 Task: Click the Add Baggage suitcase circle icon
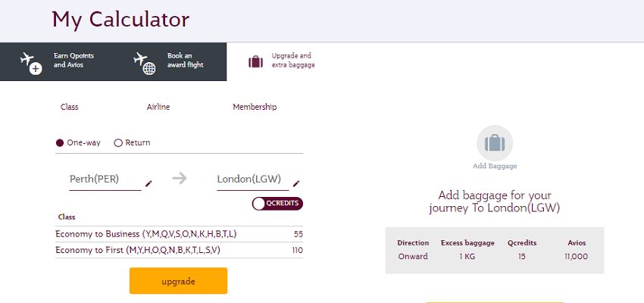click(x=495, y=143)
